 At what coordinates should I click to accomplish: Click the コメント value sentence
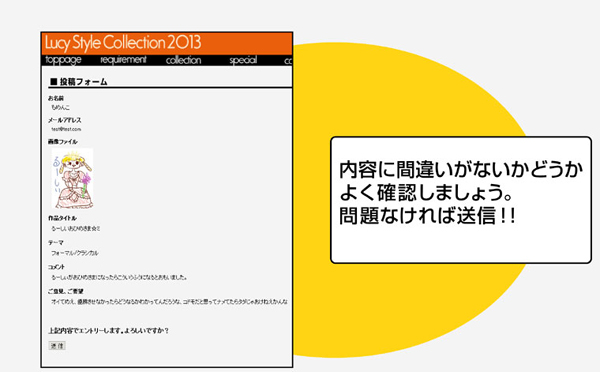[119, 277]
